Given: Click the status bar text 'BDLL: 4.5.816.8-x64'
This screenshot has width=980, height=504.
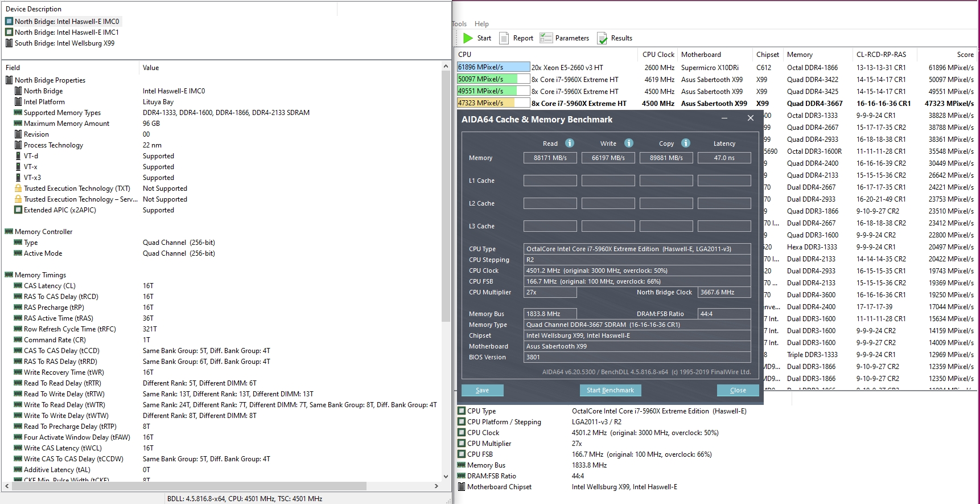Looking at the screenshot, I should (x=196, y=499).
